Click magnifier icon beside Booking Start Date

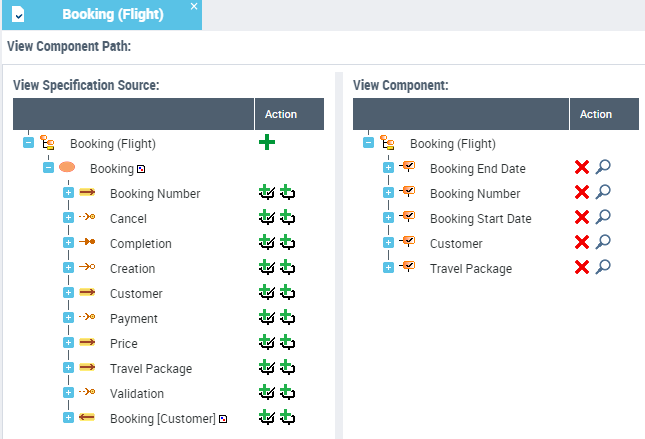click(x=602, y=218)
